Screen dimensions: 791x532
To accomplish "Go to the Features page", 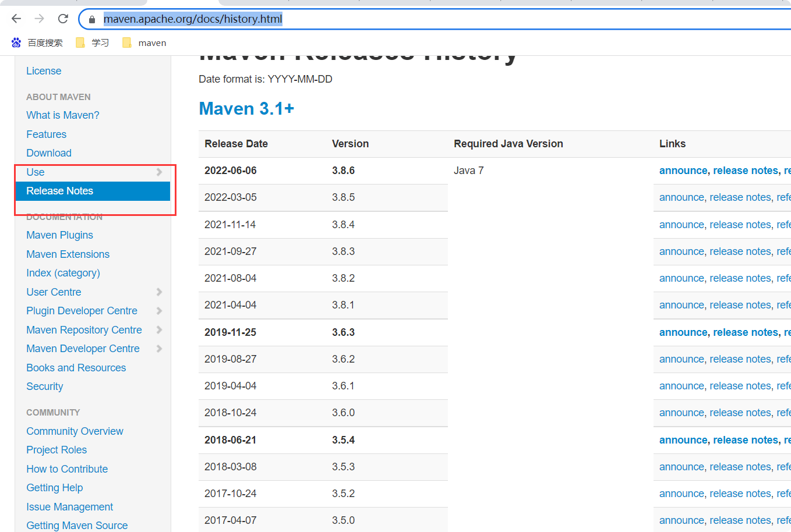I will pos(47,134).
